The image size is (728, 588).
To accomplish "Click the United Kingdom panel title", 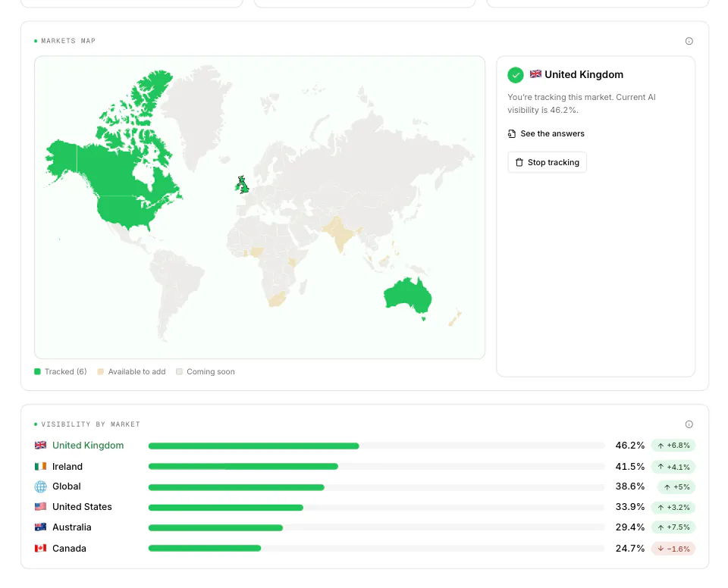I will click(584, 74).
